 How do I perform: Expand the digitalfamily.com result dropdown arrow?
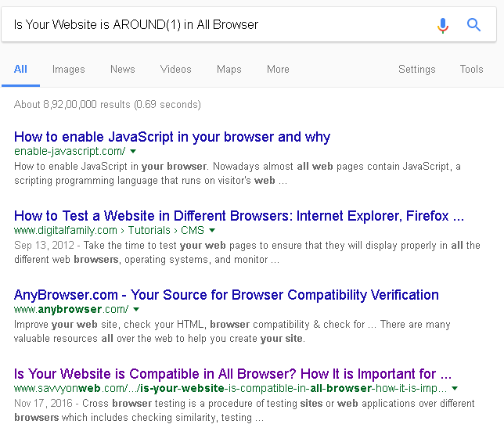tap(212, 231)
